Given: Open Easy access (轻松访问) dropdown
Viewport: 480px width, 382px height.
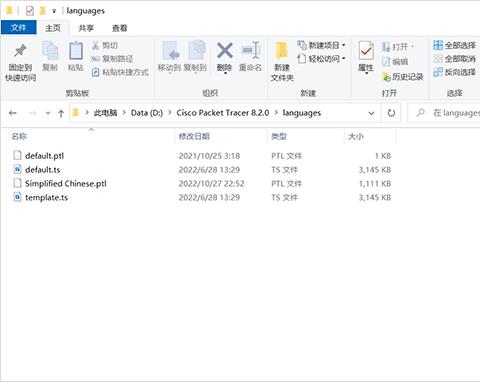Looking at the screenshot, I should 321,59.
